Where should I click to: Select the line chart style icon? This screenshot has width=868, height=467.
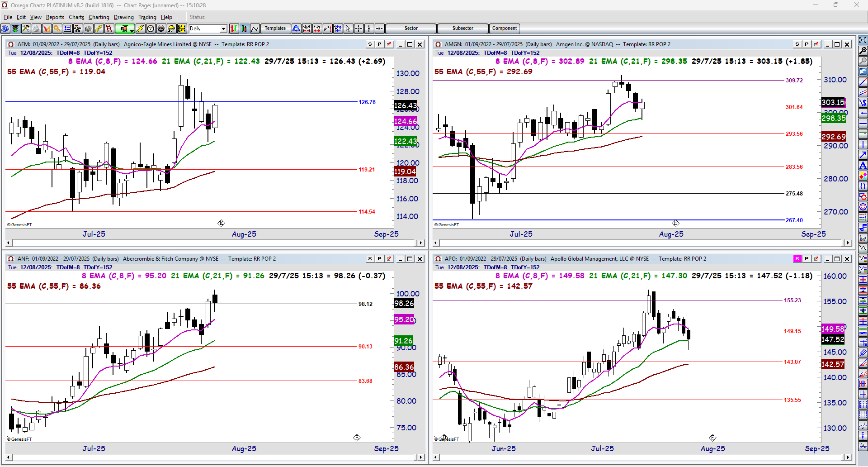pyautogui.click(x=255, y=29)
